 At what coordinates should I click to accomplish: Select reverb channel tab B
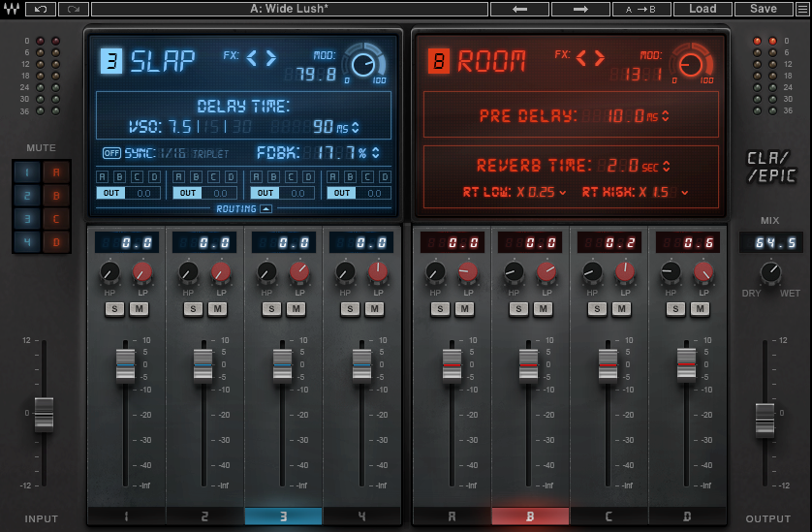[530, 516]
